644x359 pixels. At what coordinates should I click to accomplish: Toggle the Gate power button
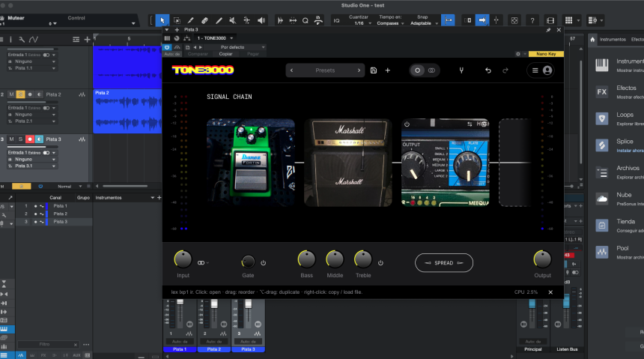point(264,263)
